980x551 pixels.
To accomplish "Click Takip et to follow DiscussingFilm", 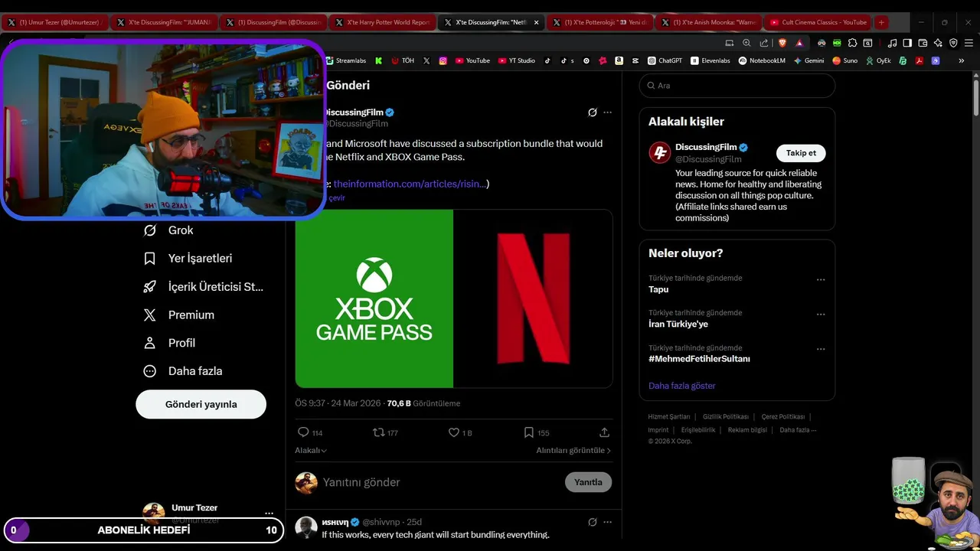I will click(x=801, y=153).
